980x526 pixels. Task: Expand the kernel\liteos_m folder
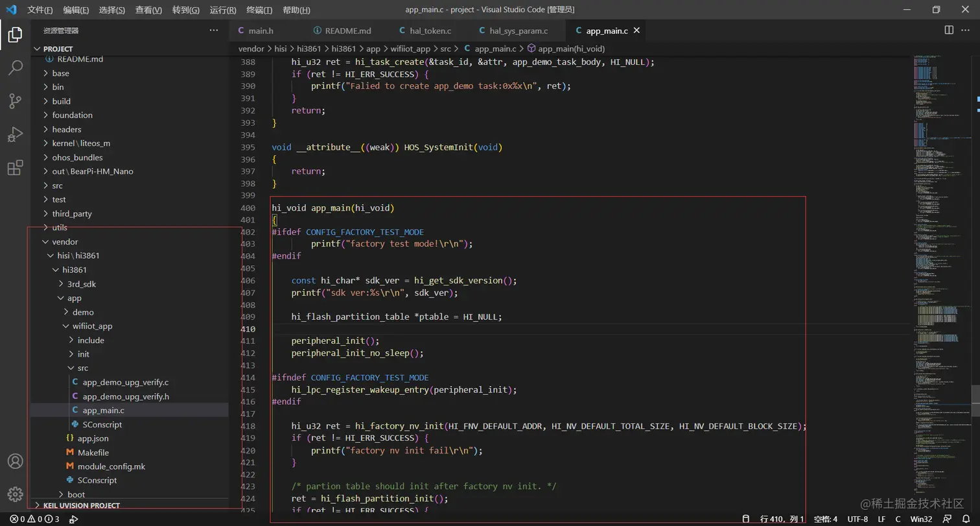(130, 143)
